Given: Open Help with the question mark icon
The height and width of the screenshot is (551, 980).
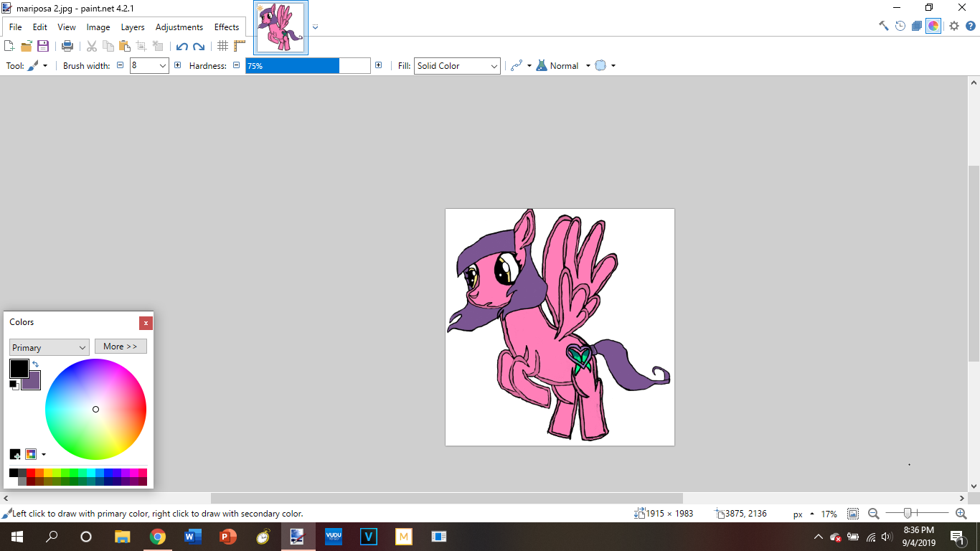Looking at the screenshot, I should coord(970,26).
